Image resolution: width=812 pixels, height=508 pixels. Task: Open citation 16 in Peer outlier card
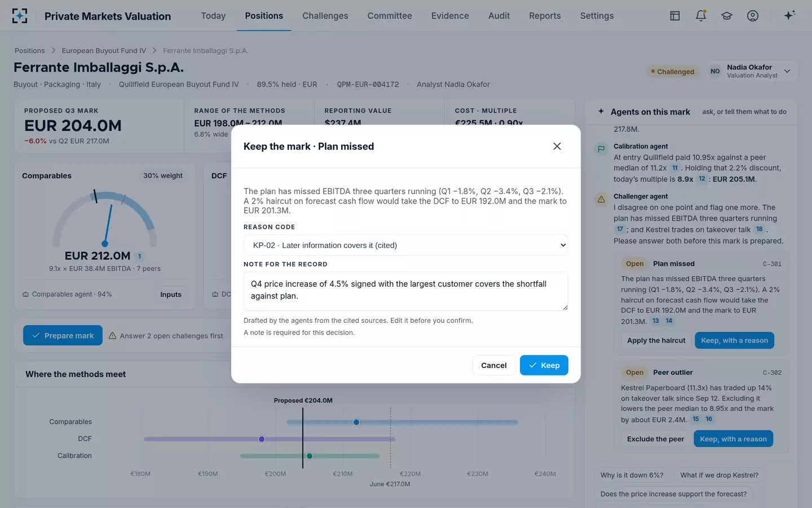point(709,419)
